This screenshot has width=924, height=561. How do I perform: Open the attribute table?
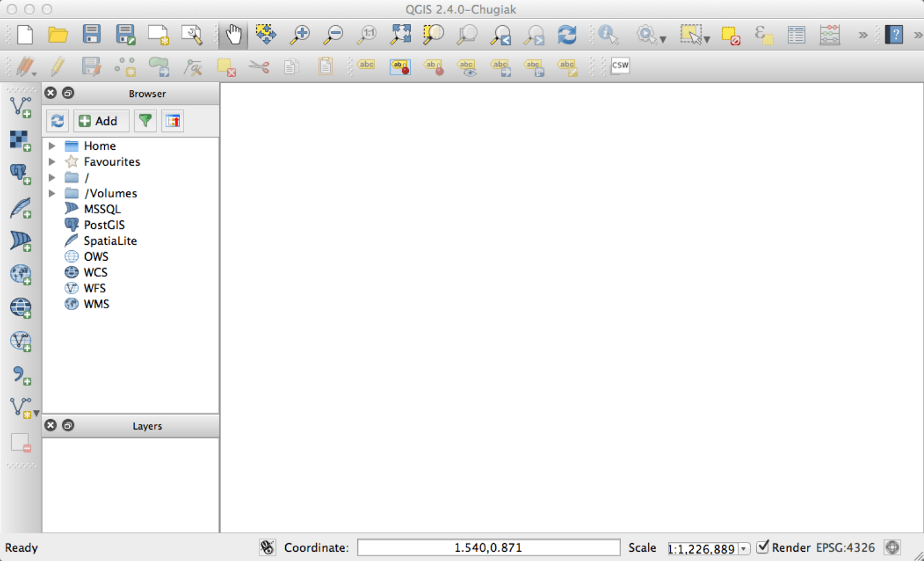tap(796, 35)
